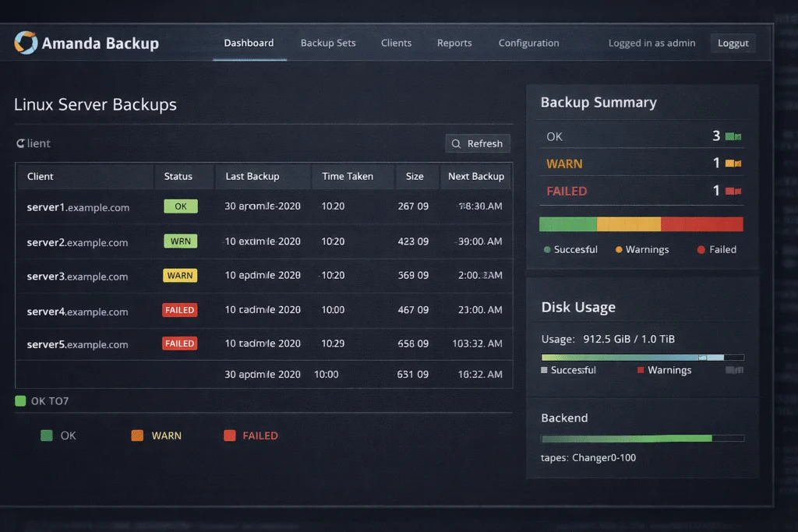Image resolution: width=798 pixels, height=532 pixels.
Task: Sort table by Status column header
Action: pos(178,177)
